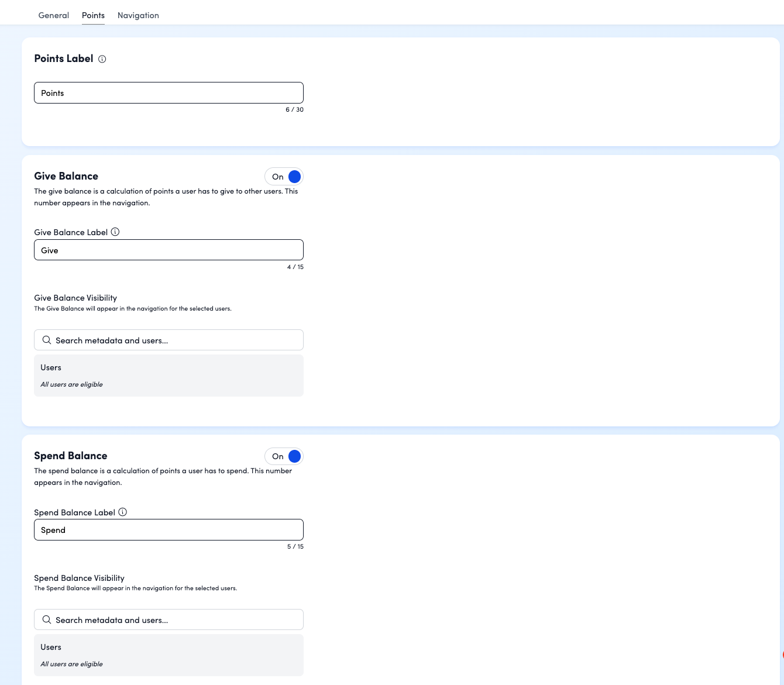Edit the Spend Balance Label field
The height and width of the screenshot is (685, 784).
[x=169, y=530]
